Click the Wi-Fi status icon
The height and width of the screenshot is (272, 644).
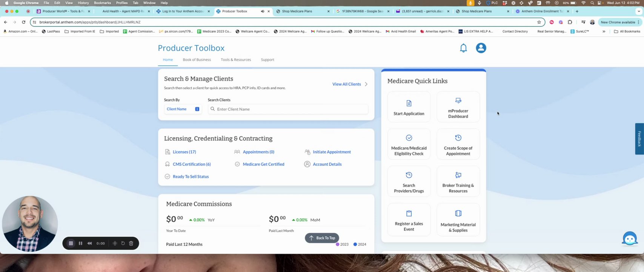tap(584, 3)
